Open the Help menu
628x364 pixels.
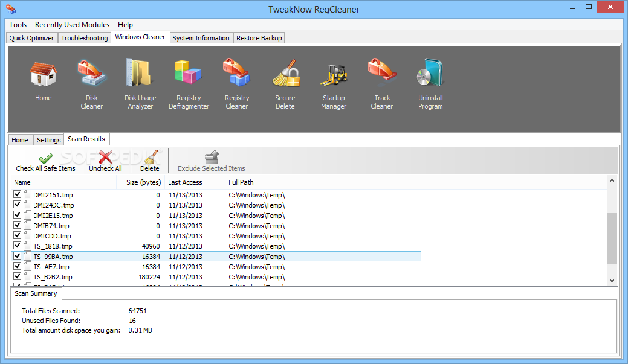pos(125,25)
